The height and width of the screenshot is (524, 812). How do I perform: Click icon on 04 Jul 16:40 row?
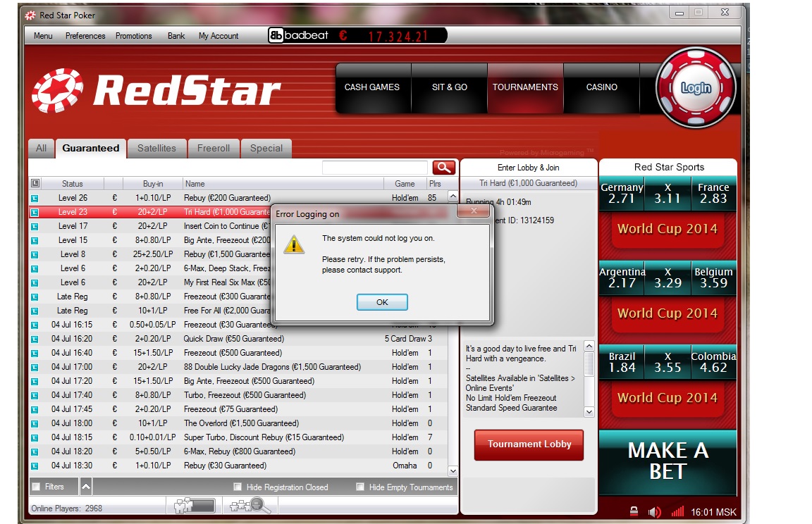[x=35, y=354]
